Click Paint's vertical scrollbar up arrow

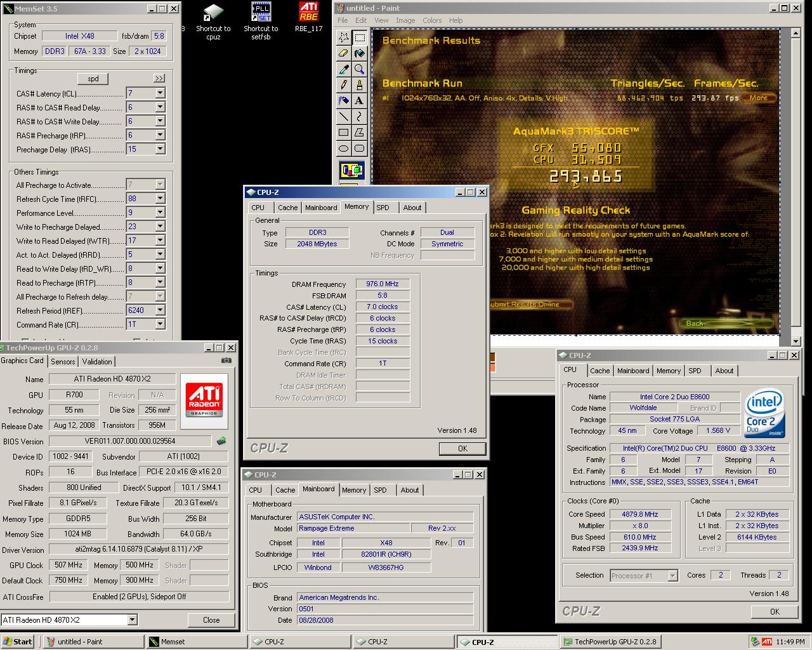(x=797, y=34)
